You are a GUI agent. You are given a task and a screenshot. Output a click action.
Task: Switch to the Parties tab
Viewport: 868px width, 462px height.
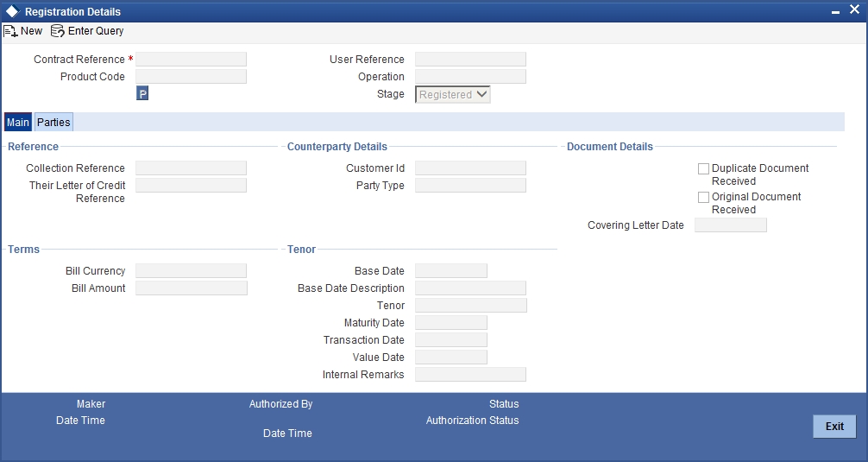tap(53, 123)
